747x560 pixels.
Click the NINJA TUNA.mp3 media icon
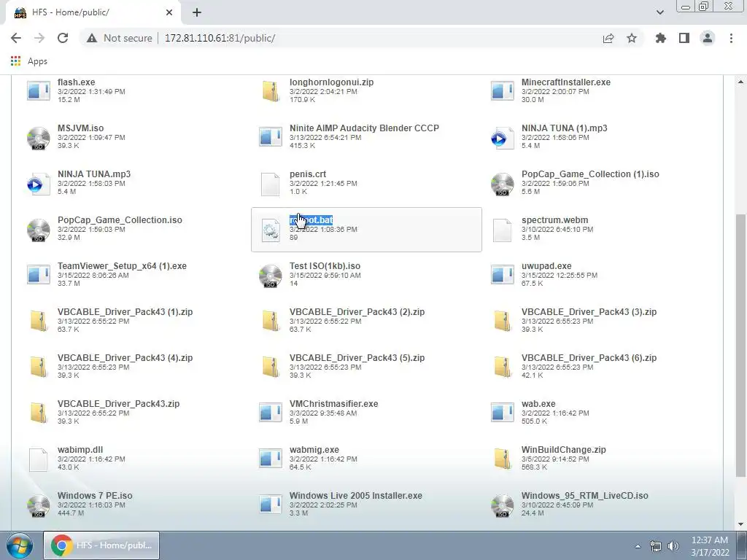[x=39, y=184]
